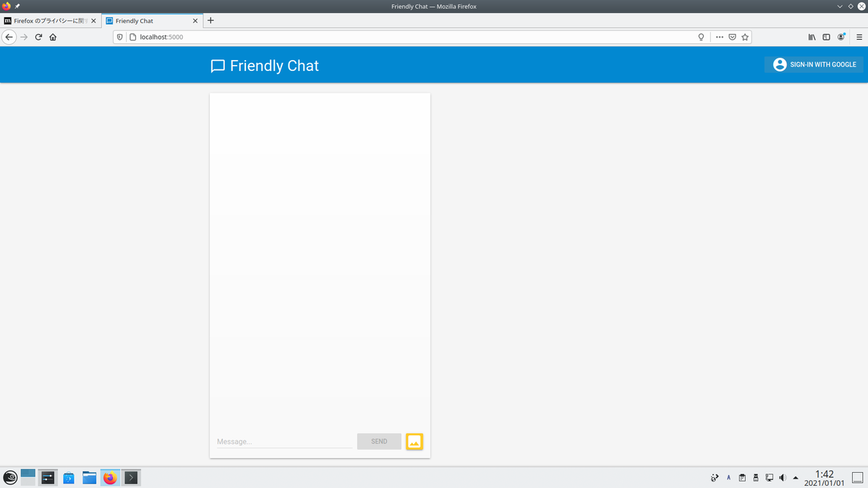Screen dimensions: 868x488
Task: Click the Sign-in with Google button
Action: 814,64
